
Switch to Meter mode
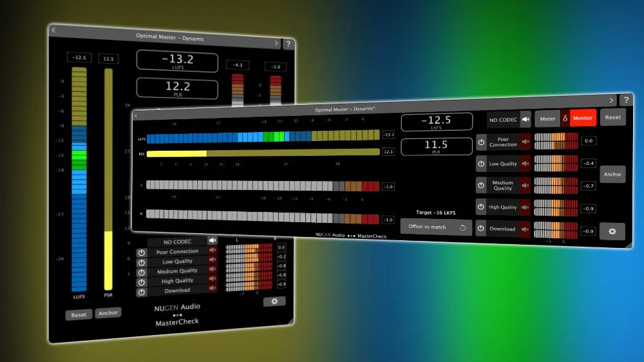pyautogui.click(x=547, y=119)
